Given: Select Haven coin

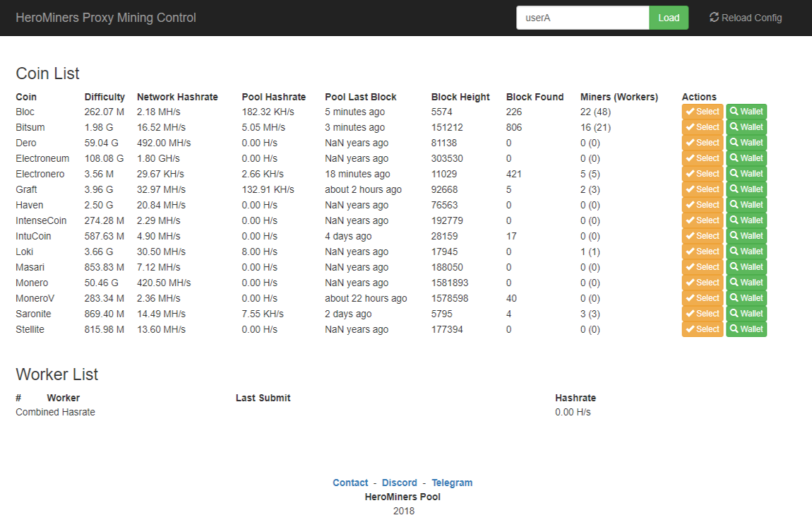Looking at the screenshot, I should tap(703, 205).
